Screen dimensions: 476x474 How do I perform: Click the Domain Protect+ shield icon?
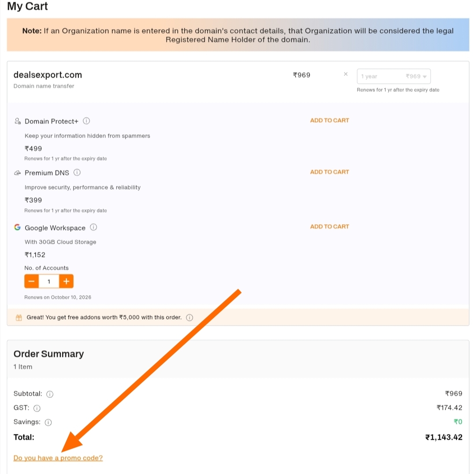pos(18,121)
